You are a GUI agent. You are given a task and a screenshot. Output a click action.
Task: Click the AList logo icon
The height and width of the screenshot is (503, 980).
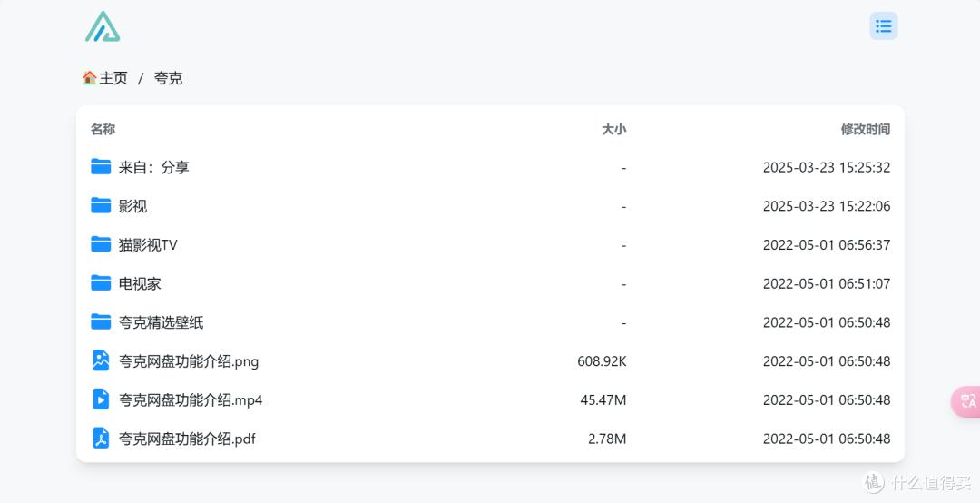(103, 27)
